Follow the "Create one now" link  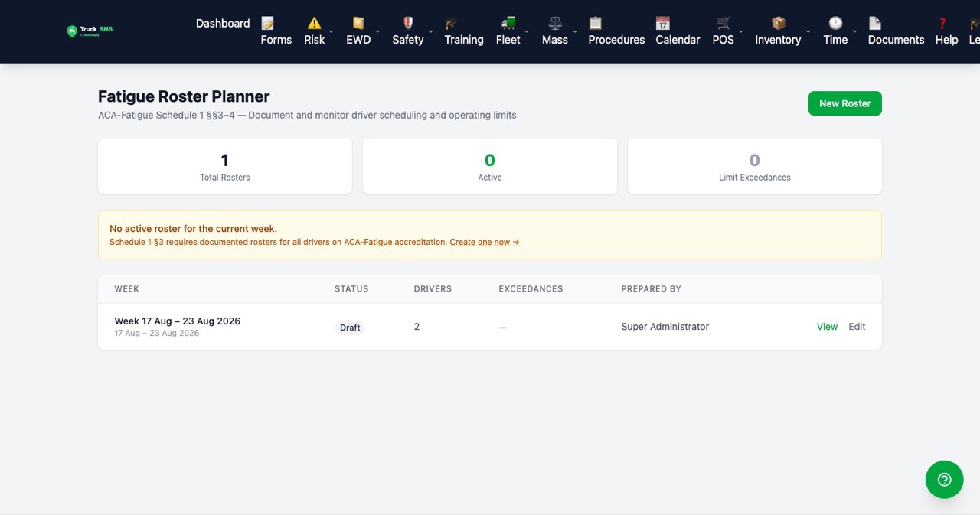[x=485, y=242]
